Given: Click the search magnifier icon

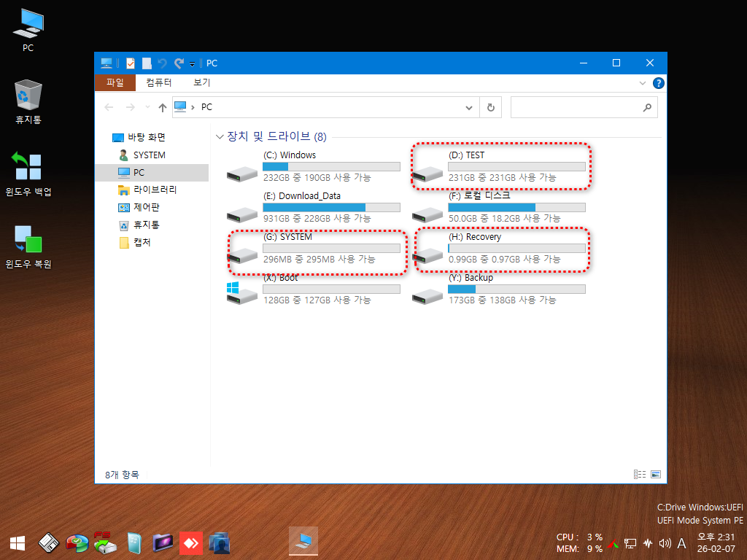Looking at the screenshot, I should 647,108.
